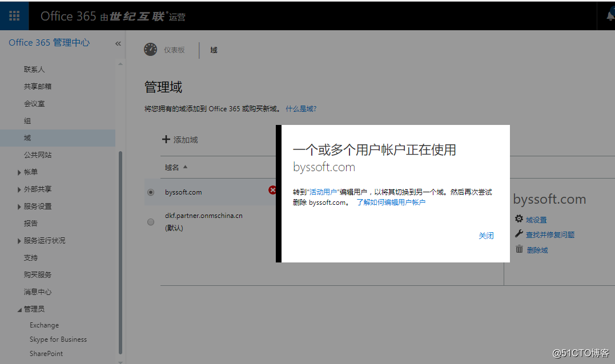Expand the 服务设置 menu section
The height and width of the screenshot is (364, 615).
click(x=19, y=207)
